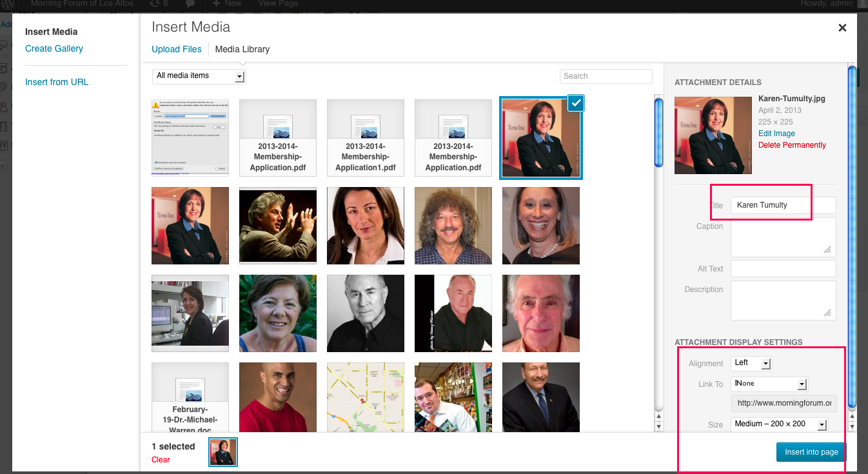The image size is (868, 474).
Task: Click the Description text area
Action: (x=784, y=300)
